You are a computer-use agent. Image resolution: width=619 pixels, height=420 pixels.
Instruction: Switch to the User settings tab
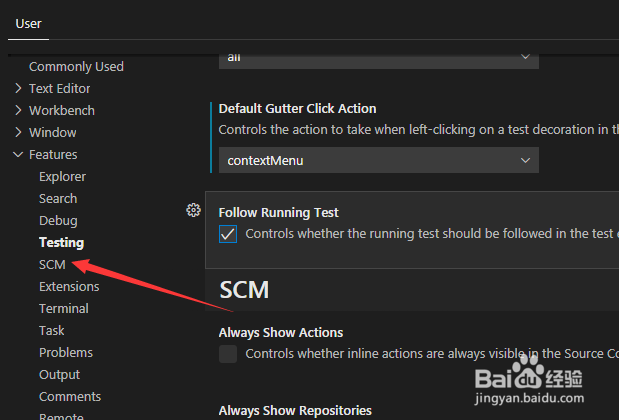click(x=28, y=24)
